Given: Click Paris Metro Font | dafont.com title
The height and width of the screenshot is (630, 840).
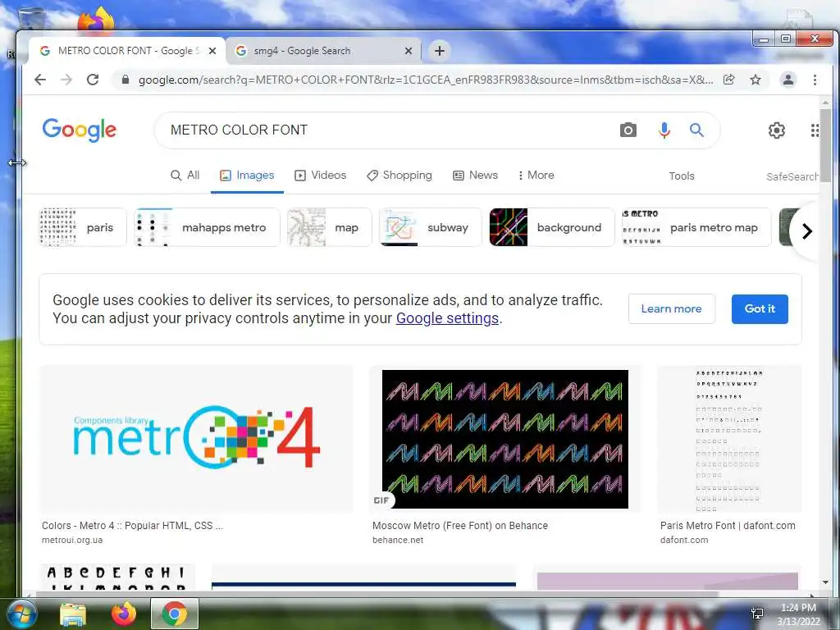Looking at the screenshot, I should pyautogui.click(x=728, y=526).
